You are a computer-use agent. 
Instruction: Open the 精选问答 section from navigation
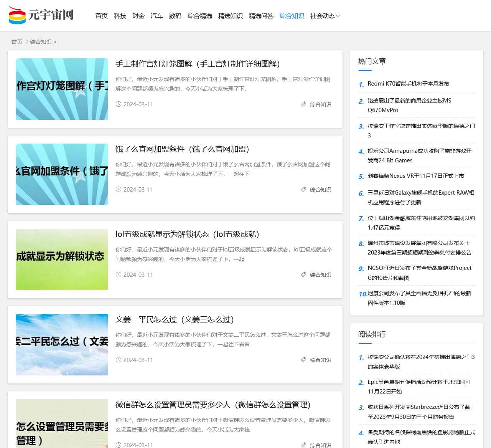pos(261,16)
